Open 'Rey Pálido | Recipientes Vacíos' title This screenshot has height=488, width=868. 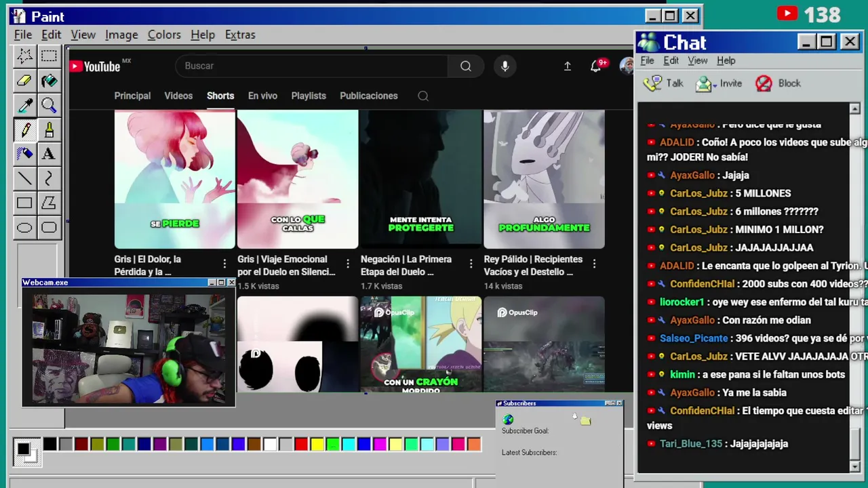click(x=533, y=266)
